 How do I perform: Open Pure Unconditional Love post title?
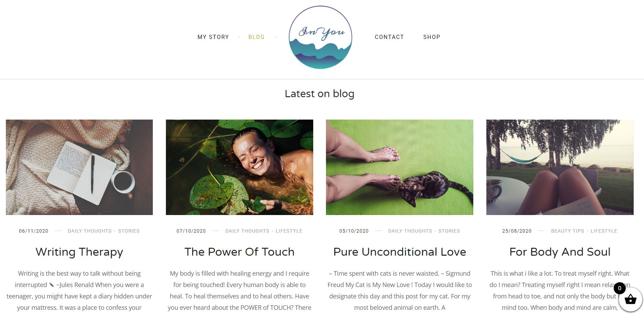coord(400,252)
